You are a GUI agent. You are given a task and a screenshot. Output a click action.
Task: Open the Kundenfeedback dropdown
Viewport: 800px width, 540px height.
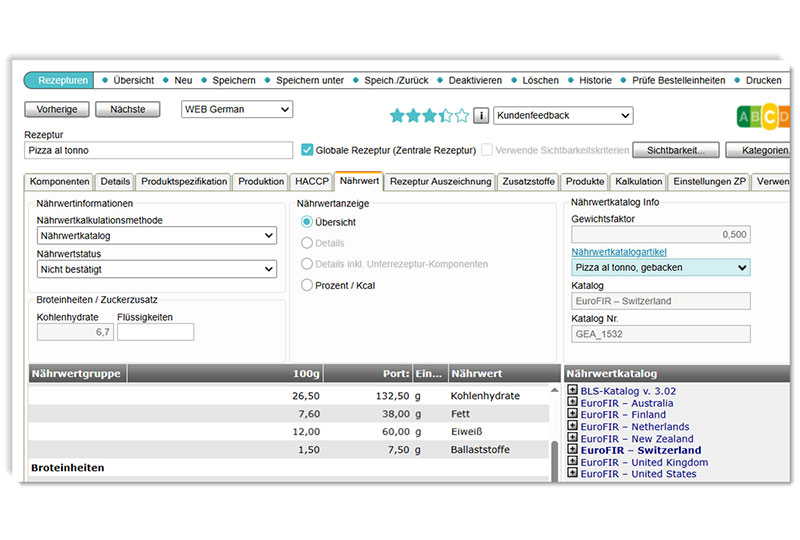(x=563, y=115)
